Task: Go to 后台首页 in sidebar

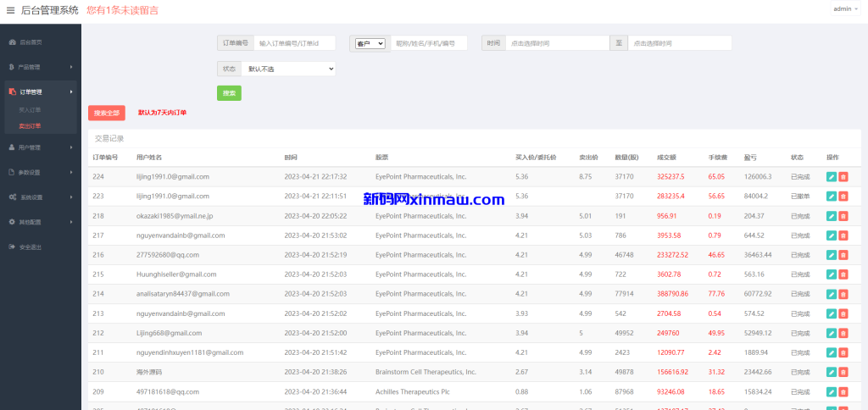Action: point(31,42)
